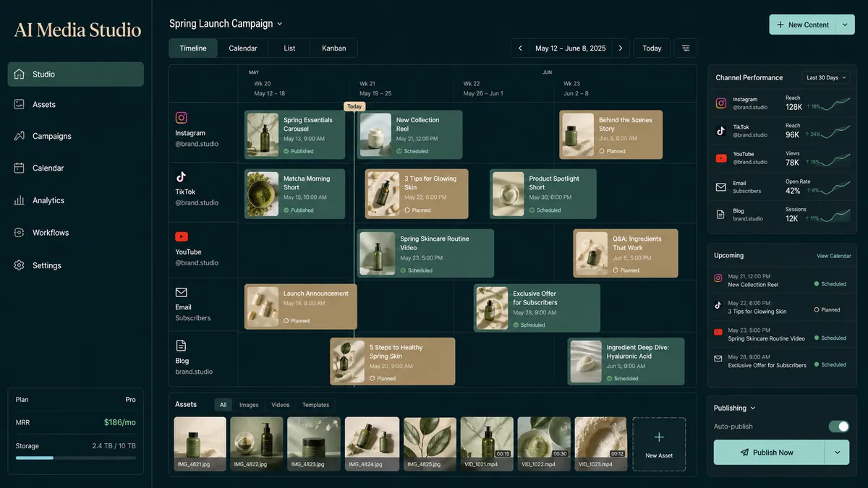Click Email icon in Channel Performance
868x488 pixels.
click(721, 187)
